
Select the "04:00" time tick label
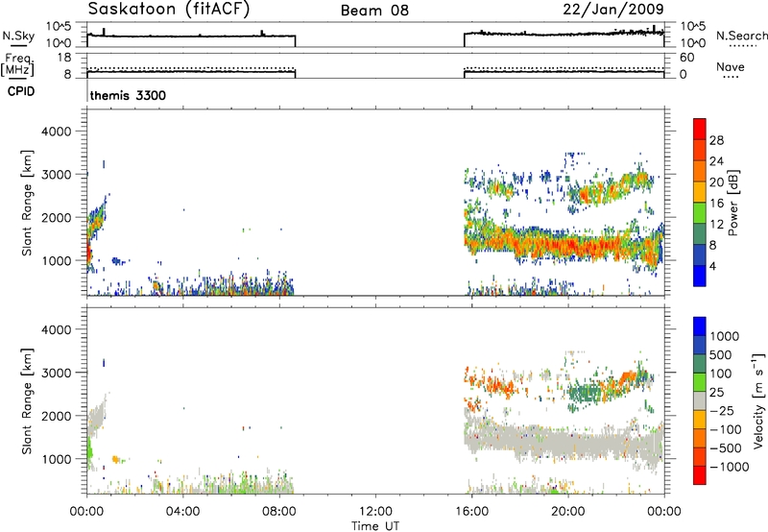(182, 512)
